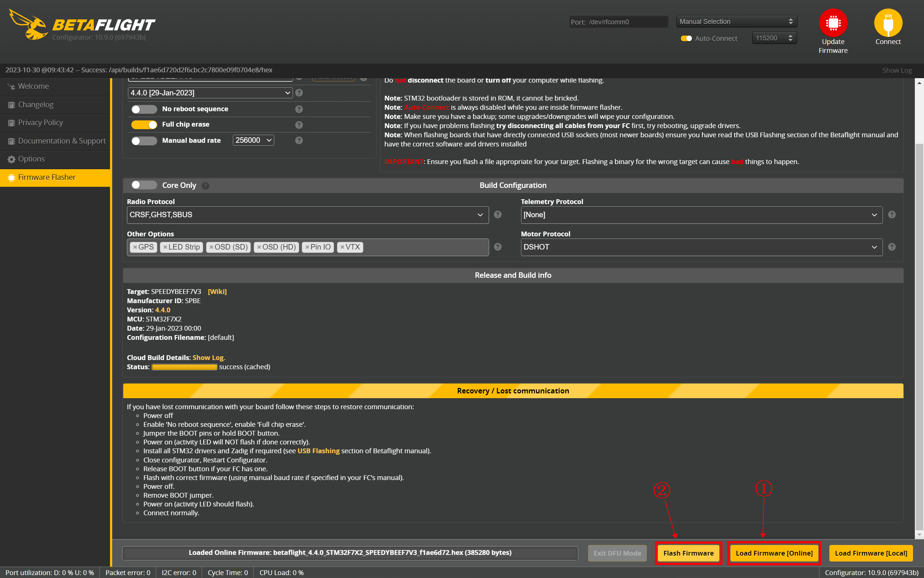Toggle the No reboot sequence switch
This screenshot has height=578, width=924.
144,109
